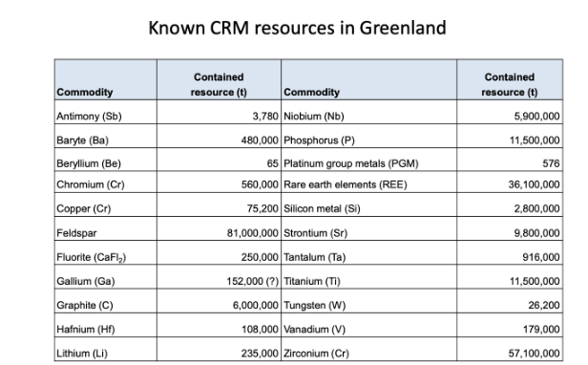Select the "Chromium (Cr)" cell
588x365 pixels.
pyautogui.click(x=106, y=182)
